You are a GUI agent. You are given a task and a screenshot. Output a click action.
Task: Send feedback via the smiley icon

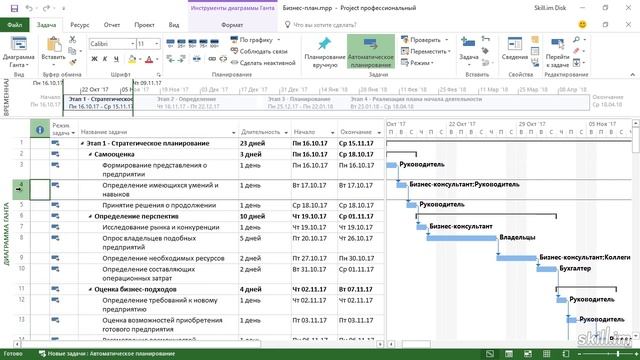tap(582, 24)
